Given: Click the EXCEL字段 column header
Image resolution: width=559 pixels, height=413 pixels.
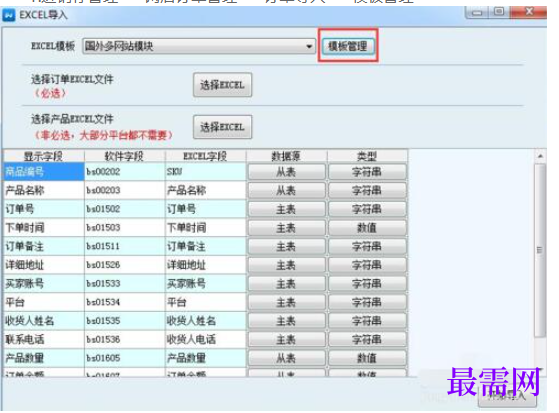Looking at the screenshot, I should point(206,156).
